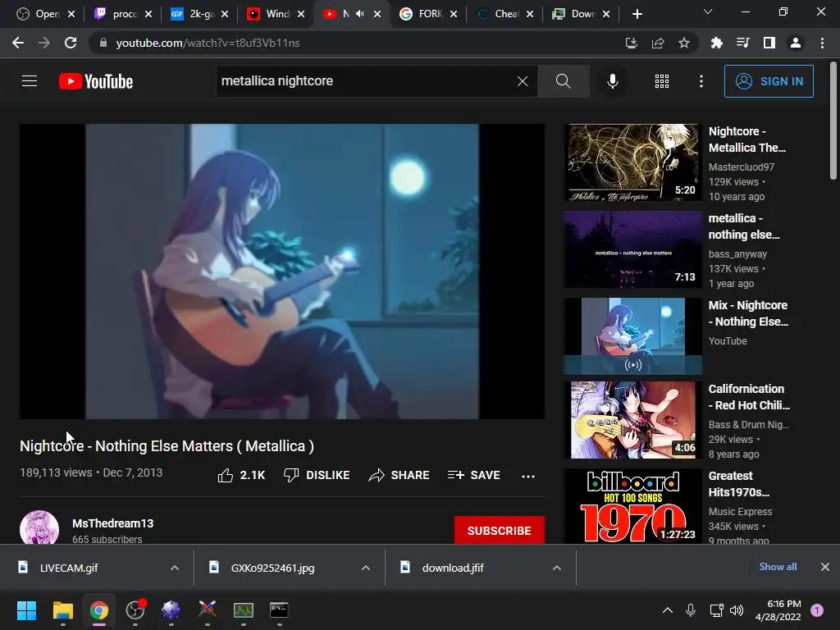Go to YouTube home via logo
840x630 pixels.
click(96, 81)
